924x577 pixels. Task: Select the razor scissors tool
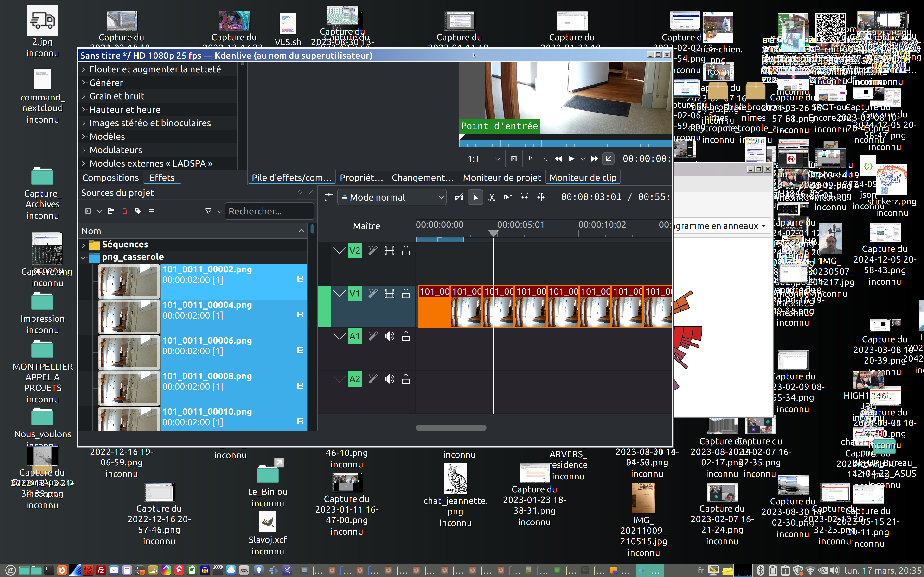pyautogui.click(x=491, y=197)
